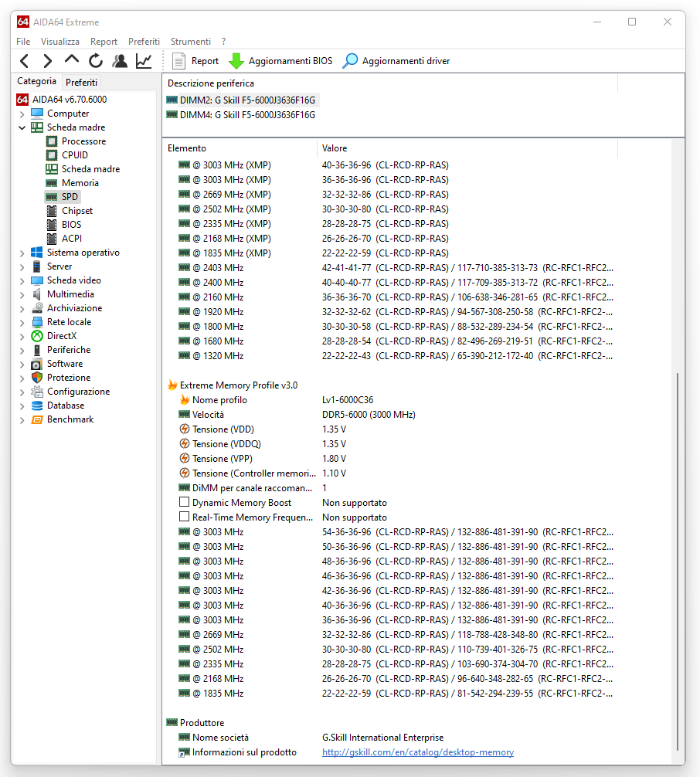The image size is (700, 777).
Task: Select the Tensione (VDD) row
Action: pyautogui.click(x=392, y=429)
